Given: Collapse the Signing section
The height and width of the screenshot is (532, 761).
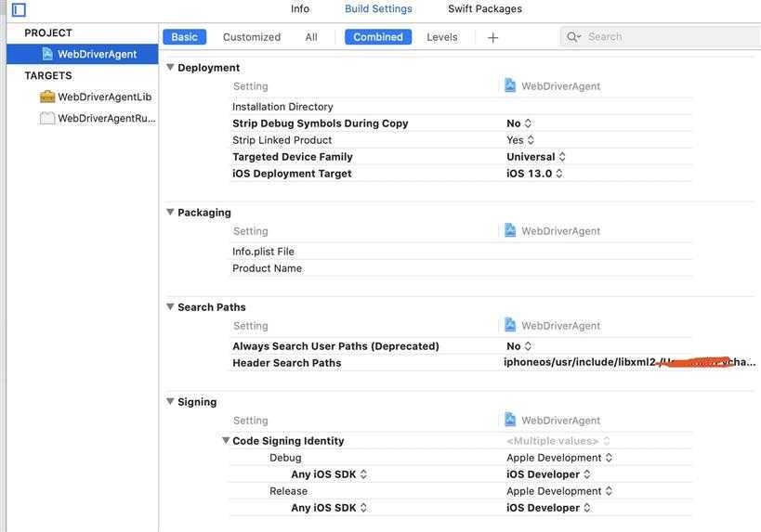Looking at the screenshot, I should (x=170, y=401).
